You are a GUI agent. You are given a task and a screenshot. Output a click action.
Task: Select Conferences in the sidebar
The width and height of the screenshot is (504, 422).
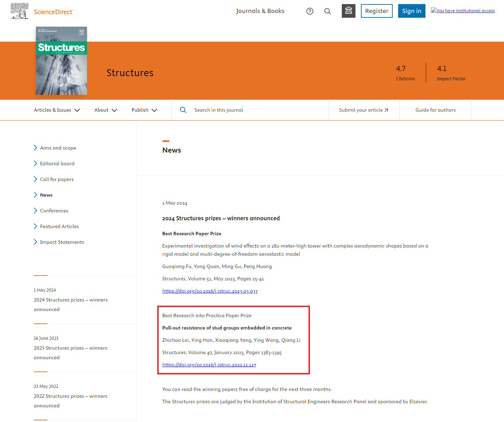54,211
